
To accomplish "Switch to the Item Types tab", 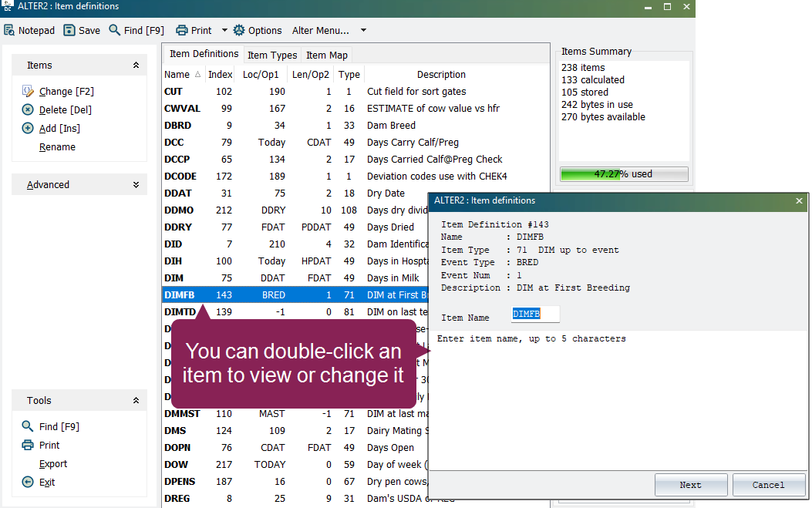I will tap(272, 55).
